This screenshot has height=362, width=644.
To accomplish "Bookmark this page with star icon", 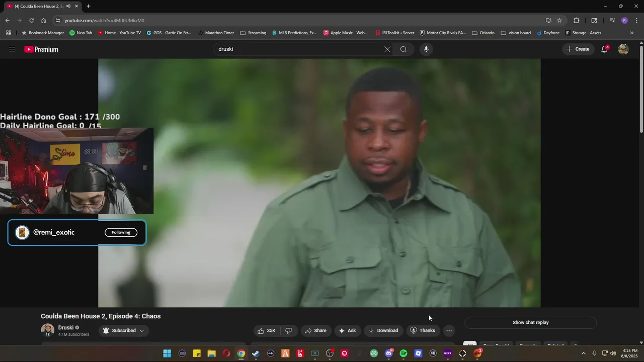I will [x=559, y=20].
